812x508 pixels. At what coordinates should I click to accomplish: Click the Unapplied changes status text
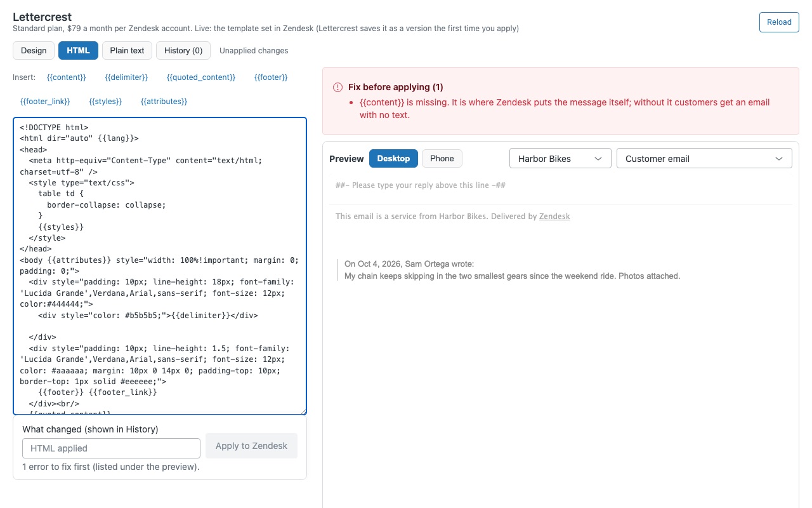[254, 51]
